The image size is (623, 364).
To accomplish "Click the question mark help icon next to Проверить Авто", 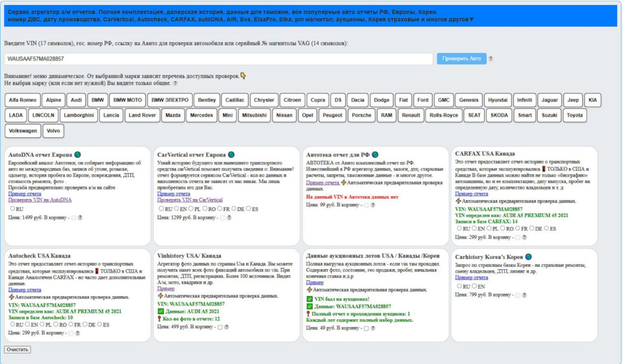I will click(x=491, y=59).
